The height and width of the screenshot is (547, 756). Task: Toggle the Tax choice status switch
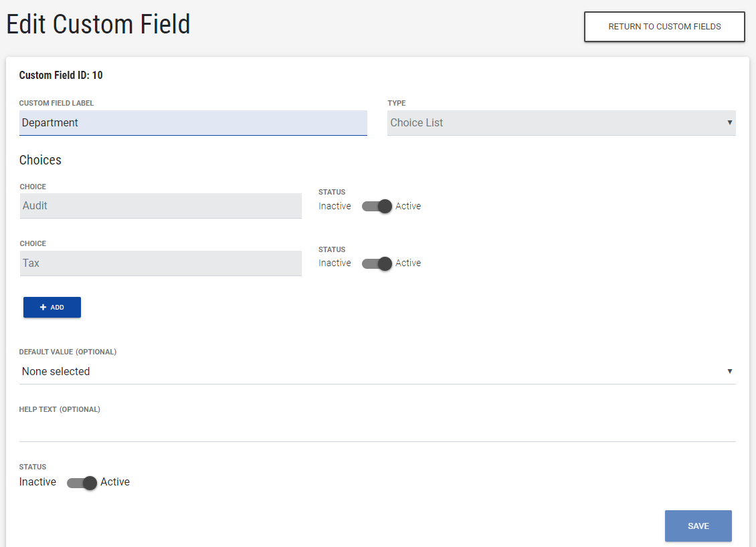coord(377,263)
